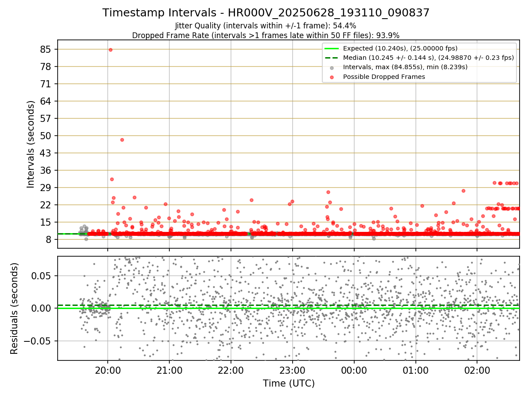Click the y-axis tick label '43'
532x399 pixels.
47,153
